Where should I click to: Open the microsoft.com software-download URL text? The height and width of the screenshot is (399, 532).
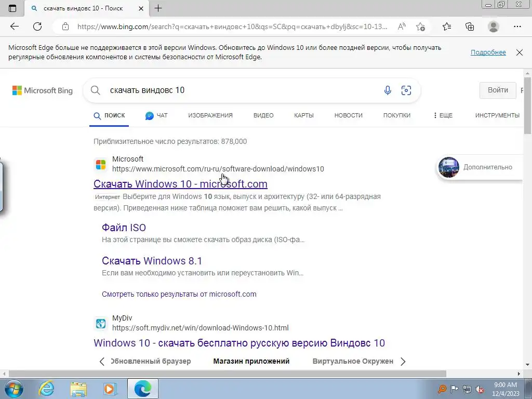218,169
